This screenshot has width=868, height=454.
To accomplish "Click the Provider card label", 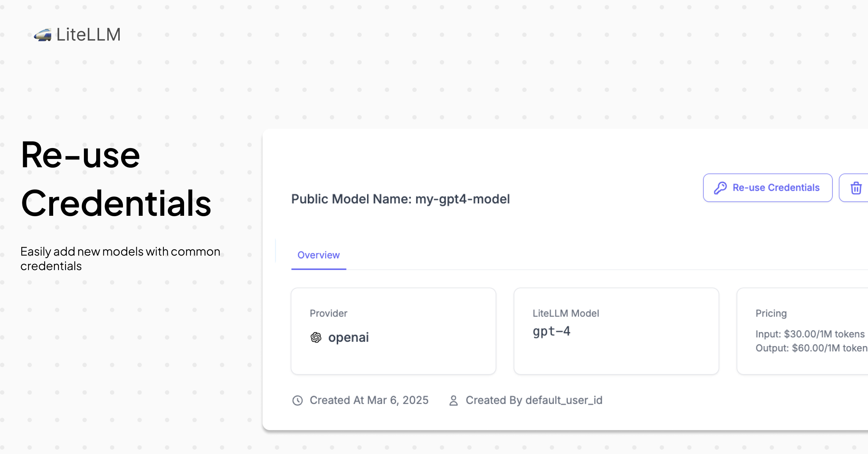I will click(328, 313).
